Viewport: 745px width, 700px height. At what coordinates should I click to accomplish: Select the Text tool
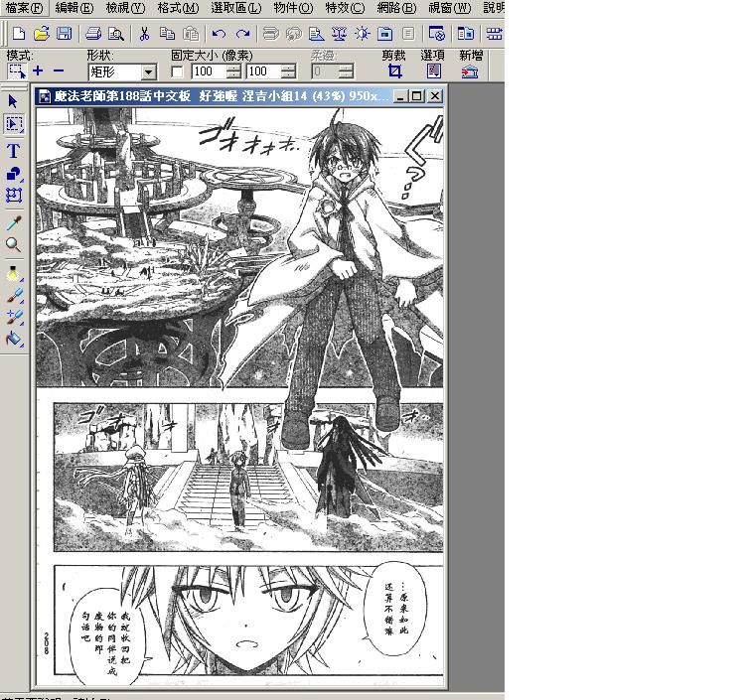(x=13, y=151)
